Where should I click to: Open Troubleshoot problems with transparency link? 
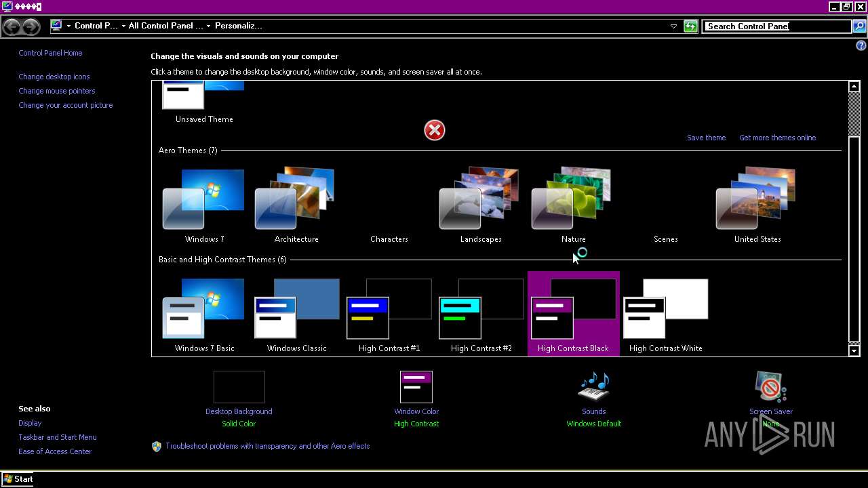[268, 446]
